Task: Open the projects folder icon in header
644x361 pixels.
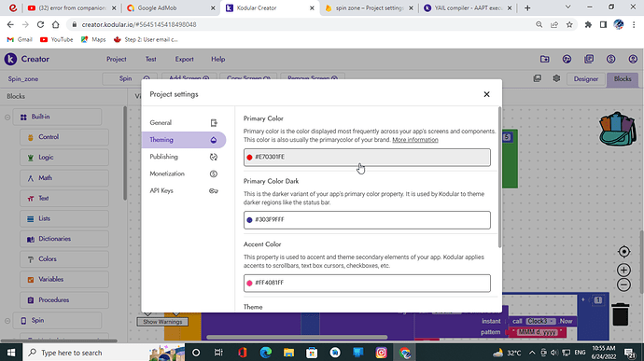Action: tap(545, 59)
